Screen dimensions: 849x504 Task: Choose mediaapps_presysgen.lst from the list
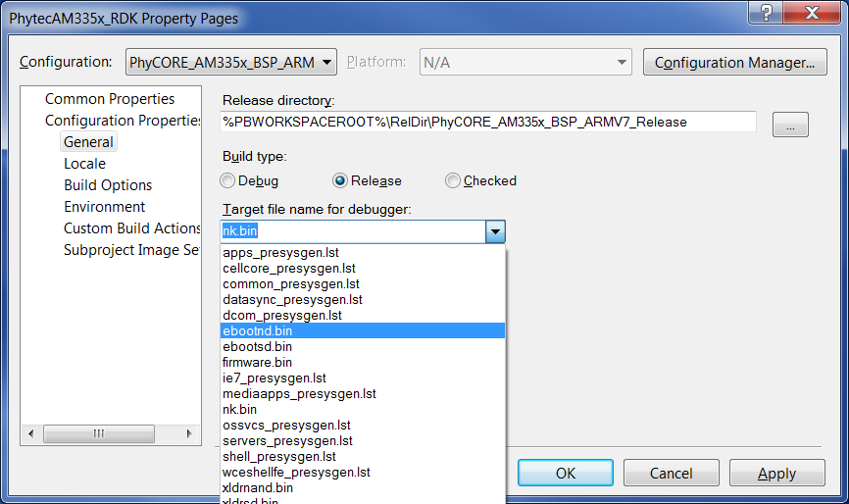tap(363, 393)
